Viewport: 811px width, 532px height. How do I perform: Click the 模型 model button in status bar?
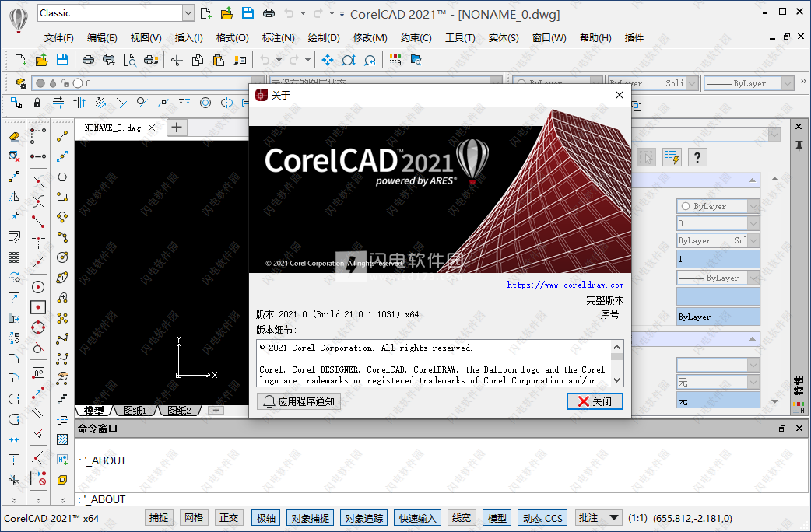(x=497, y=517)
